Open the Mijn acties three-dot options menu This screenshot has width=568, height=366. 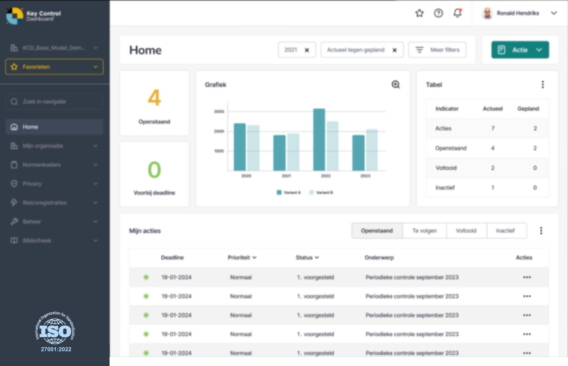[x=541, y=231]
